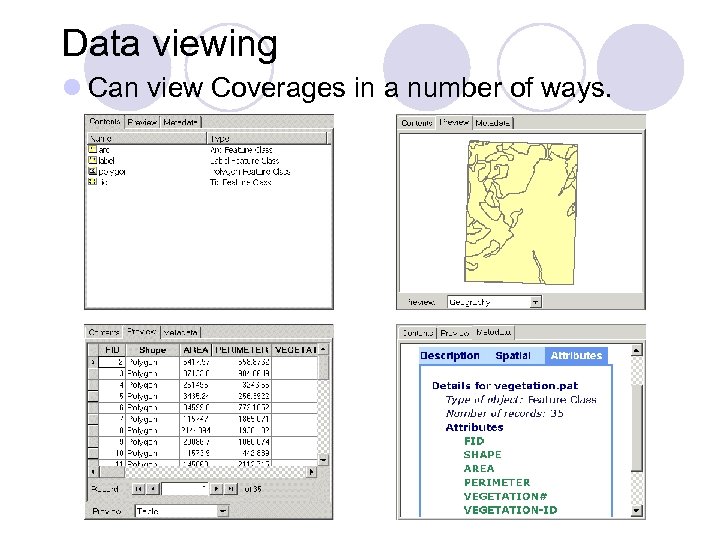This screenshot has width=720, height=540.
Task: Select table row with FID 9
Action: click(202, 442)
